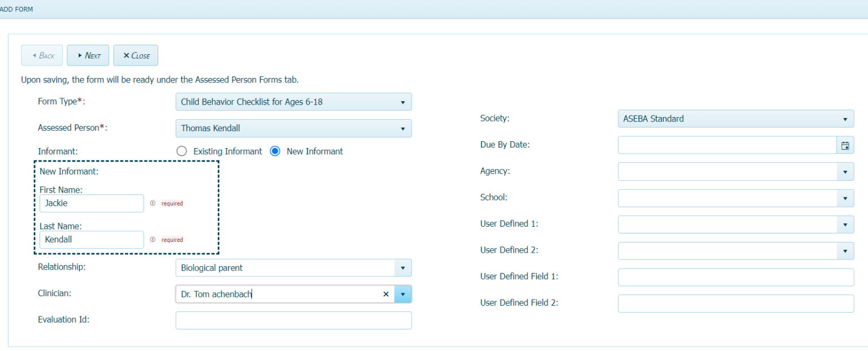
Task: Select the Existing Informant radio button
Action: coord(181,151)
